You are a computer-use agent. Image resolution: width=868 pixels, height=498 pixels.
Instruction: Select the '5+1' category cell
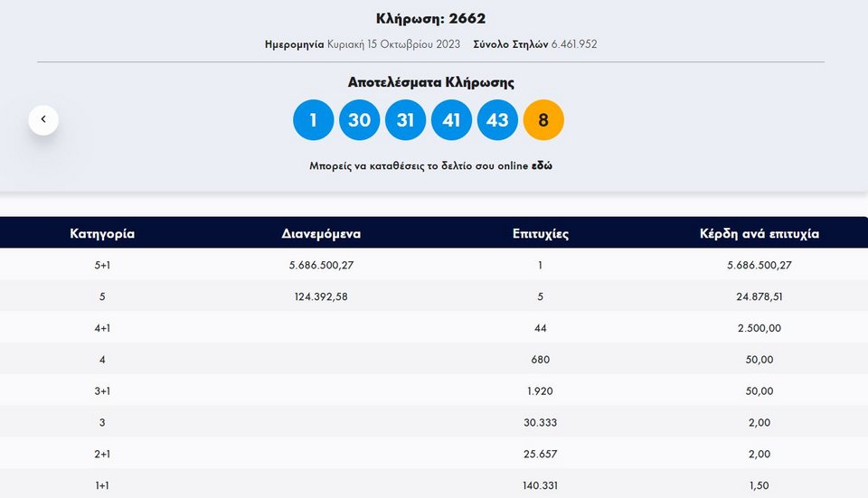[102, 265]
